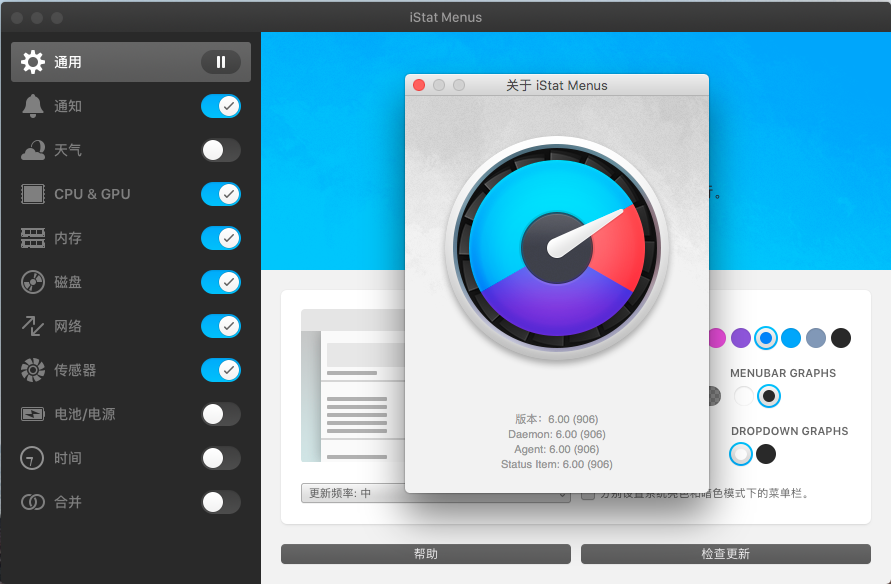Turn off the 传感器 sensors switch
The image size is (891, 584).
221,370
